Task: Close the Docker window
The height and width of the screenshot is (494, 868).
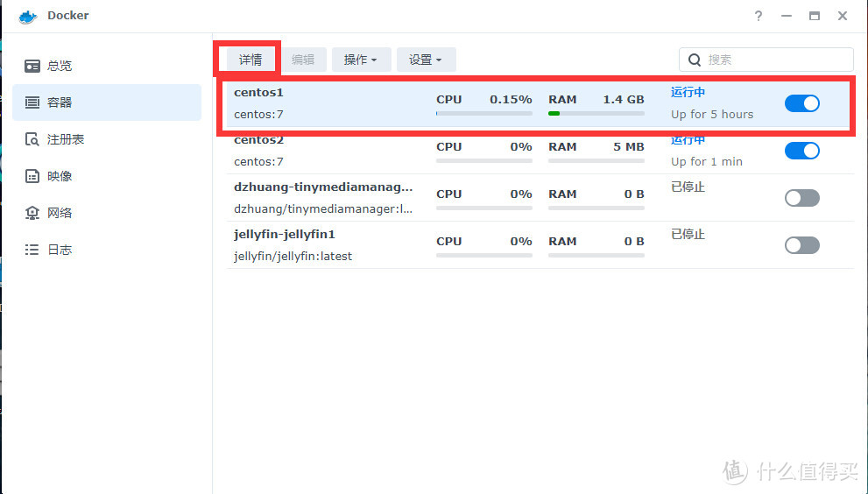Action: pyautogui.click(x=843, y=16)
